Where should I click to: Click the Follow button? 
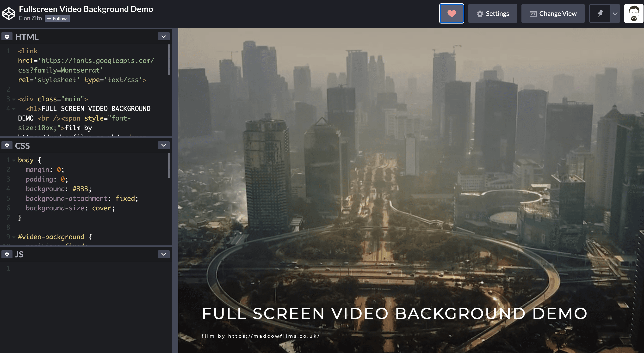click(x=57, y=18)
